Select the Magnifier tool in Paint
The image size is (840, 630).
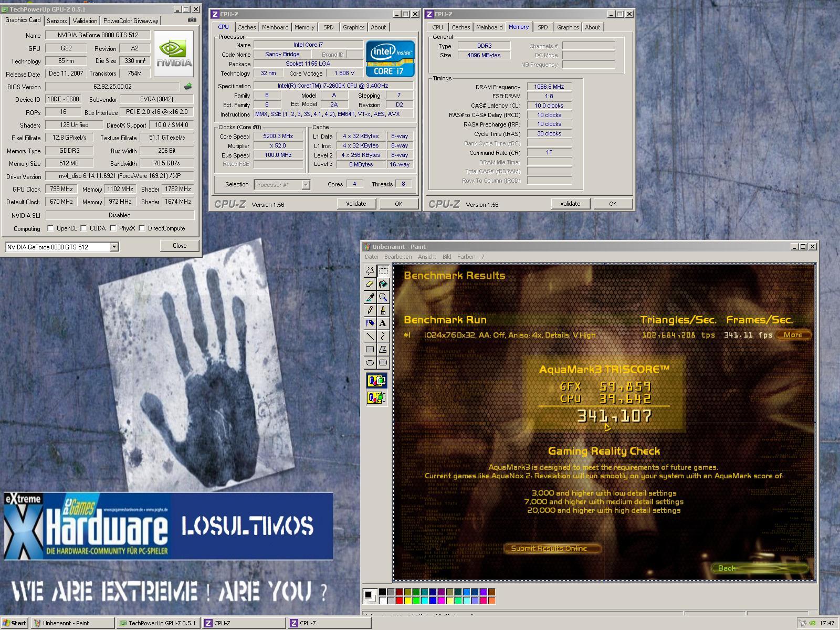383,297
